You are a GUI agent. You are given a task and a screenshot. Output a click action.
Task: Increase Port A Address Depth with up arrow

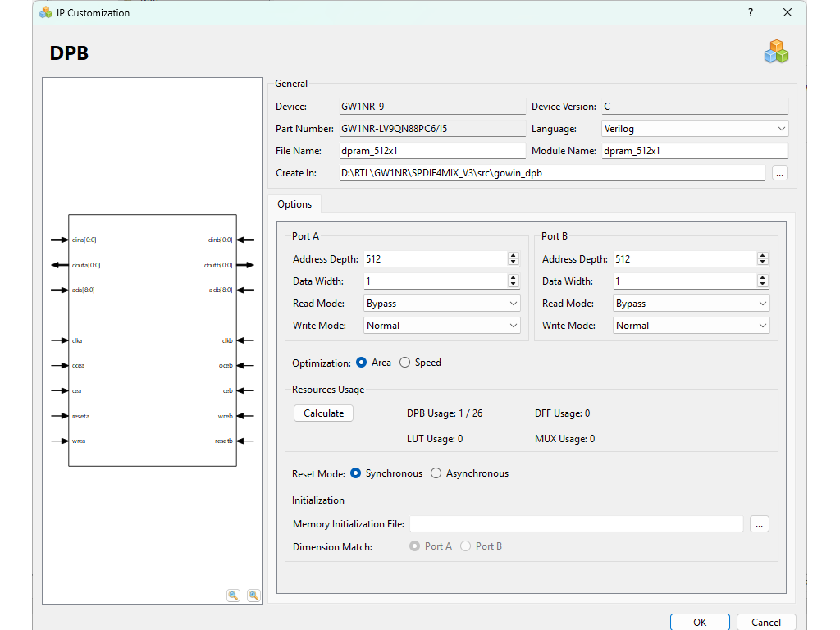pyautogui.click(x=514, y=256)
